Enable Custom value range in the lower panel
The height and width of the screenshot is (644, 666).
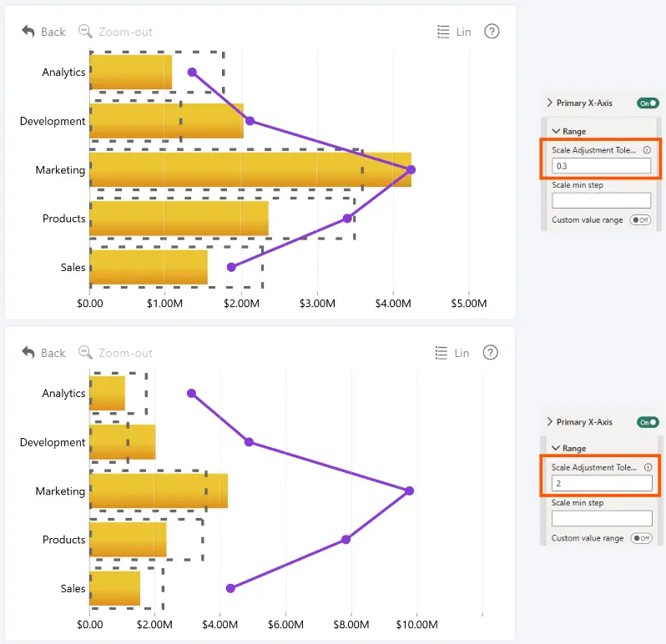click(641, 538)
